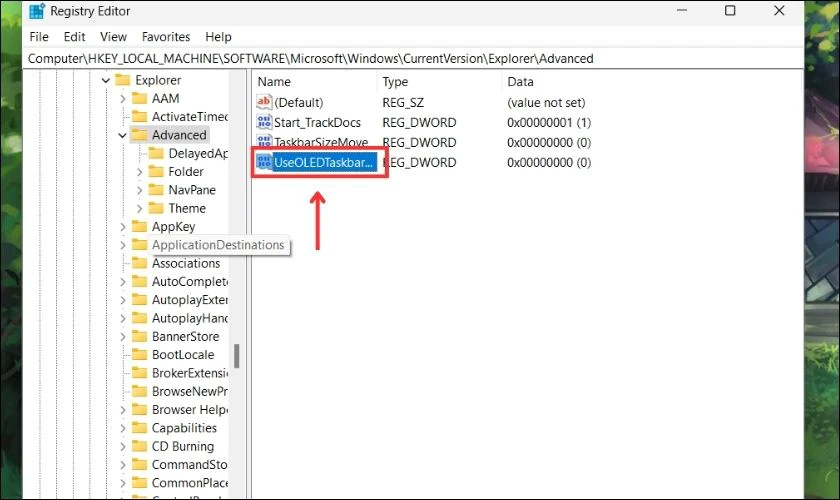
Task: Maximize the Registry Editor window
Action: click(730, 11)
